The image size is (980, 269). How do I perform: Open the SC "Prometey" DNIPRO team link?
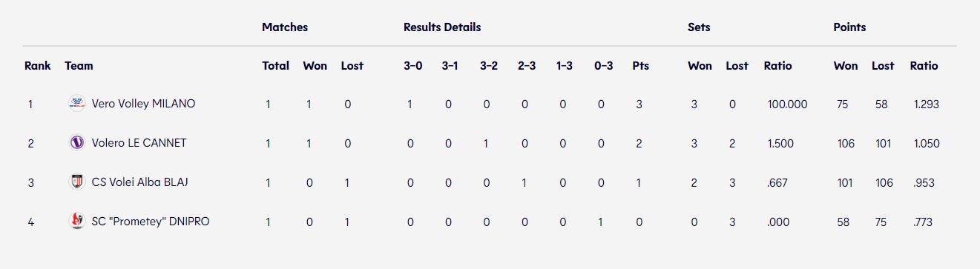[151, 221]
